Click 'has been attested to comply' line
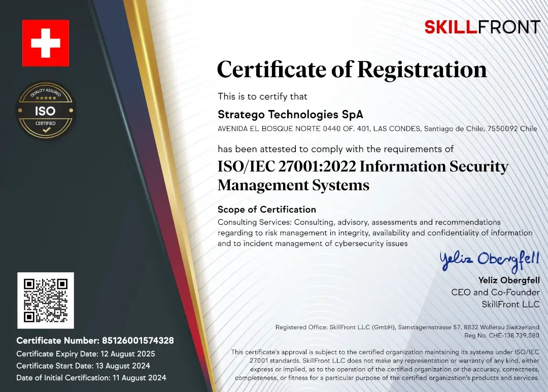The height and width of the screenshot is (392, 548). 335,149
